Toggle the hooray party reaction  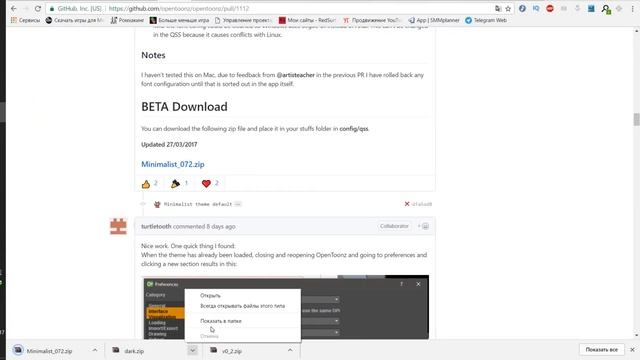180,184
